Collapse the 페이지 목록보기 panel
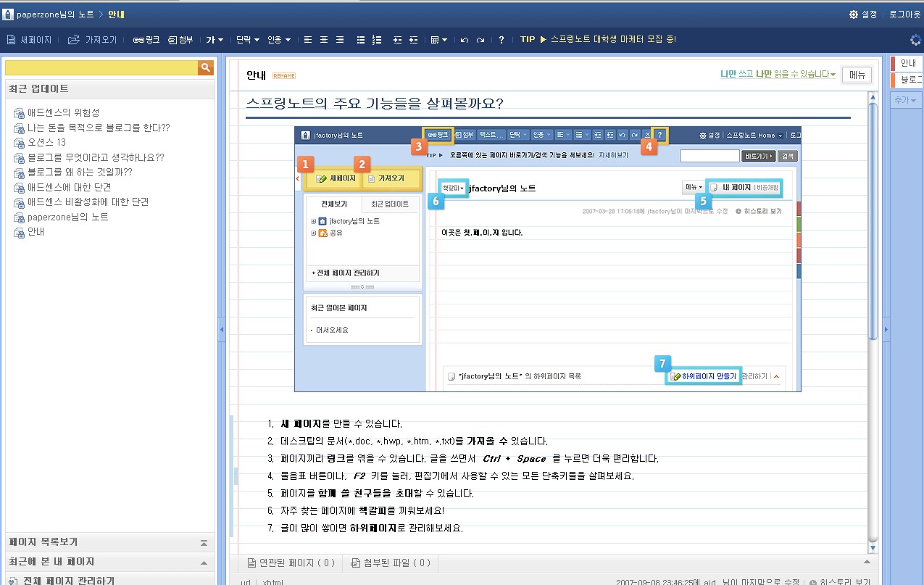The image size is (924, 585). 204,543
